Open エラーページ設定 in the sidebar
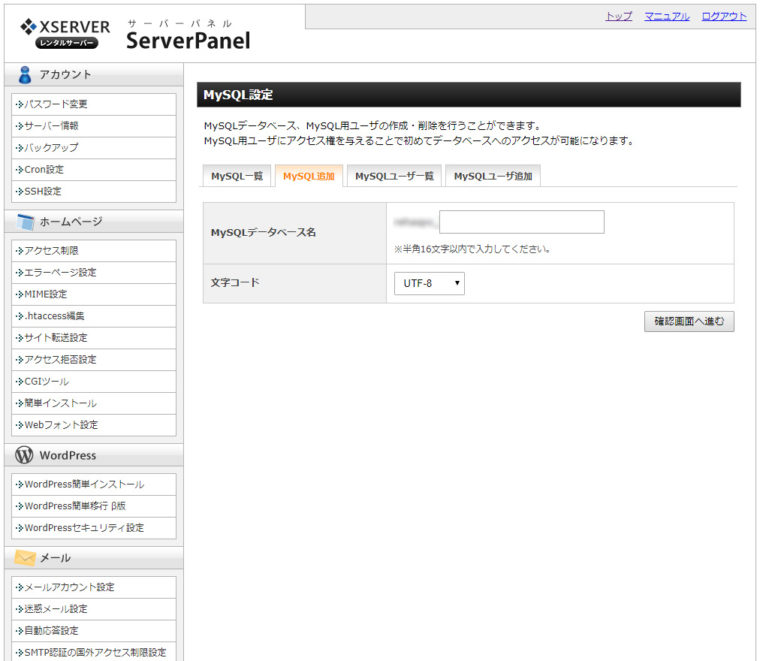The width and height of the screenshot is (760, 661). (x=94, y=272)
